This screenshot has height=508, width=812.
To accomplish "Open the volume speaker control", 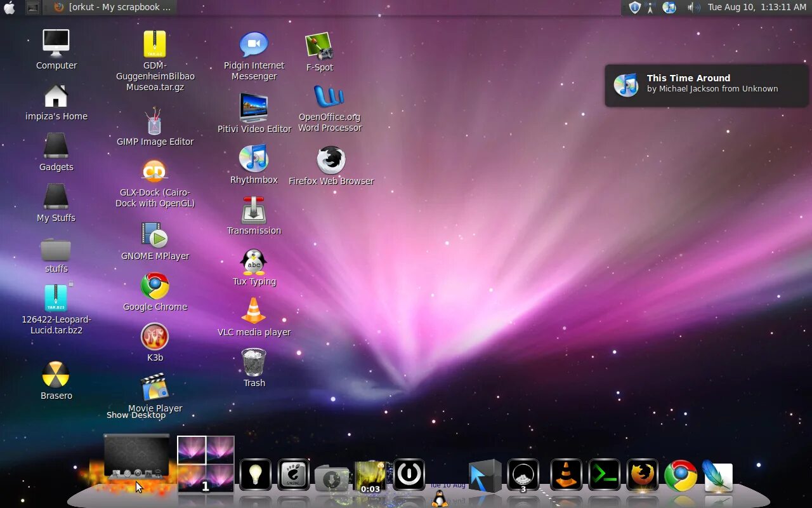I will pyautogui.click(x=694, y=8).
